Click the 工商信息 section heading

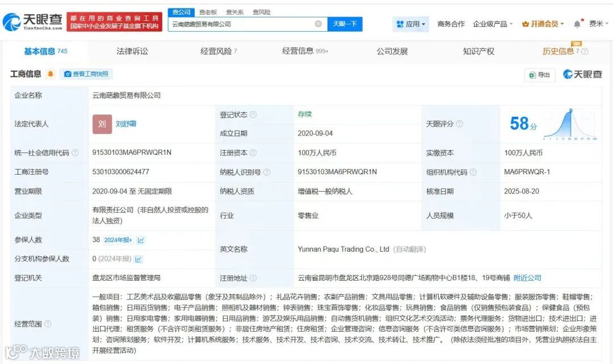coord(26,74)
